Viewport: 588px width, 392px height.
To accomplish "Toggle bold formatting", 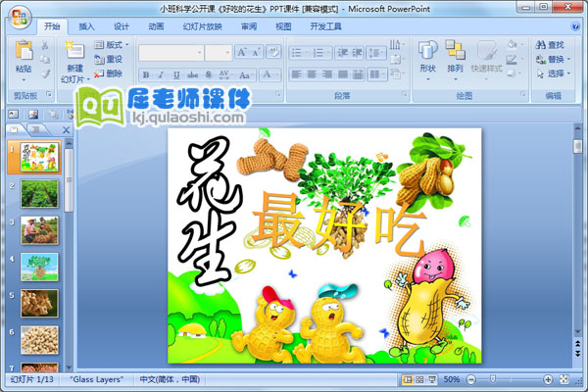I will pos(146,75).
